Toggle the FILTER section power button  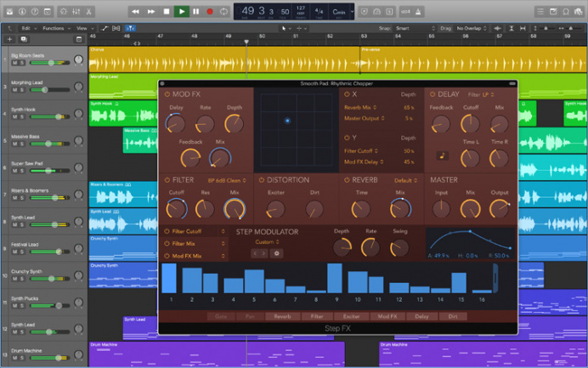(x=167, y=180)
